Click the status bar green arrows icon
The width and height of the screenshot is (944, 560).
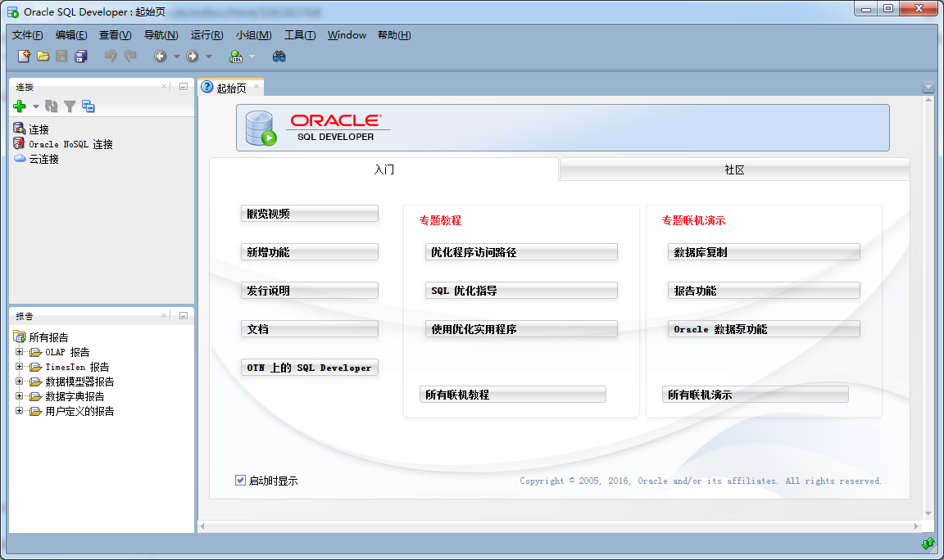point(928,544)
